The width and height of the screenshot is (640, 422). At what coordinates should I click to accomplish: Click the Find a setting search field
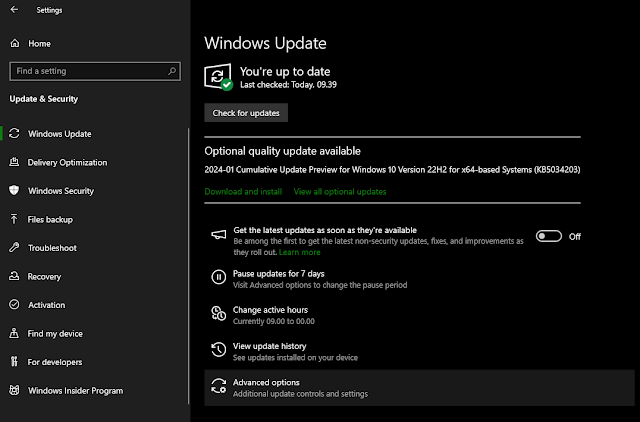tap(95, 71)
